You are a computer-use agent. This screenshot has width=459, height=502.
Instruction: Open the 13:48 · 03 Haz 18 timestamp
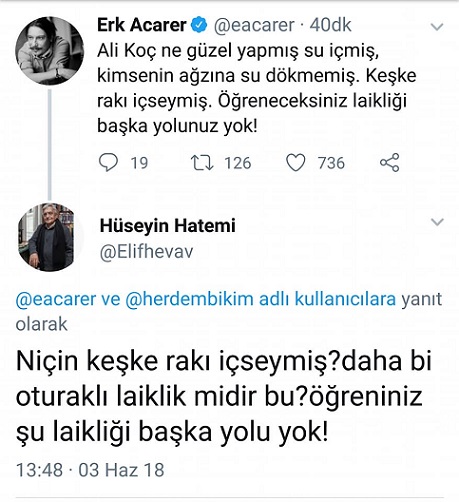90,470
